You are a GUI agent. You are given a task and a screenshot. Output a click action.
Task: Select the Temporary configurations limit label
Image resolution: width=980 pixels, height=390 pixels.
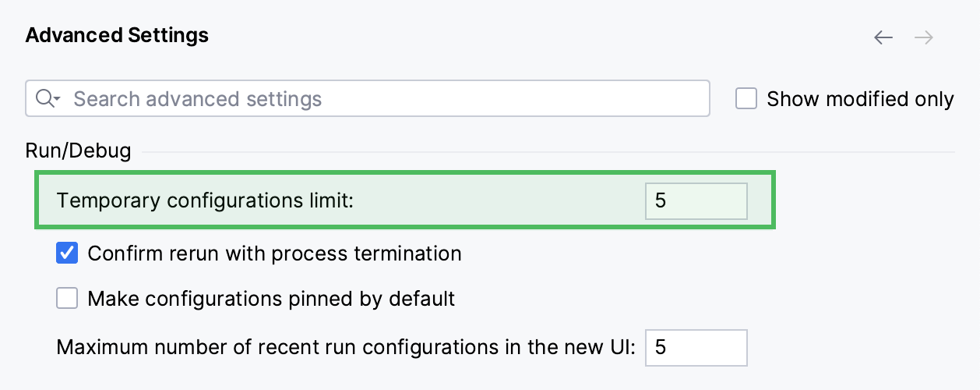tap(205, 201)
